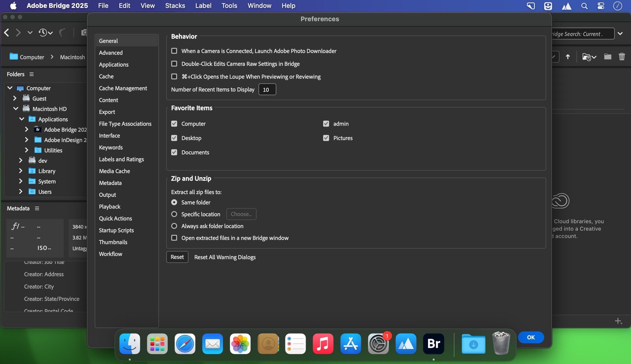
Task: Open Labels and Ratings preferences
Action: (x=127, y=159)
